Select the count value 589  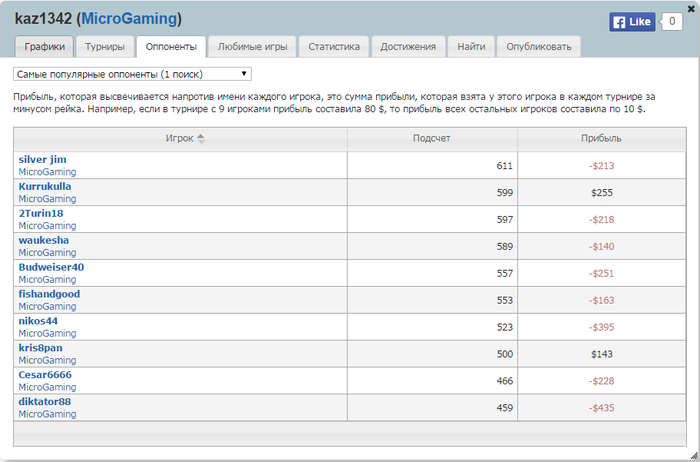(504, 246)
